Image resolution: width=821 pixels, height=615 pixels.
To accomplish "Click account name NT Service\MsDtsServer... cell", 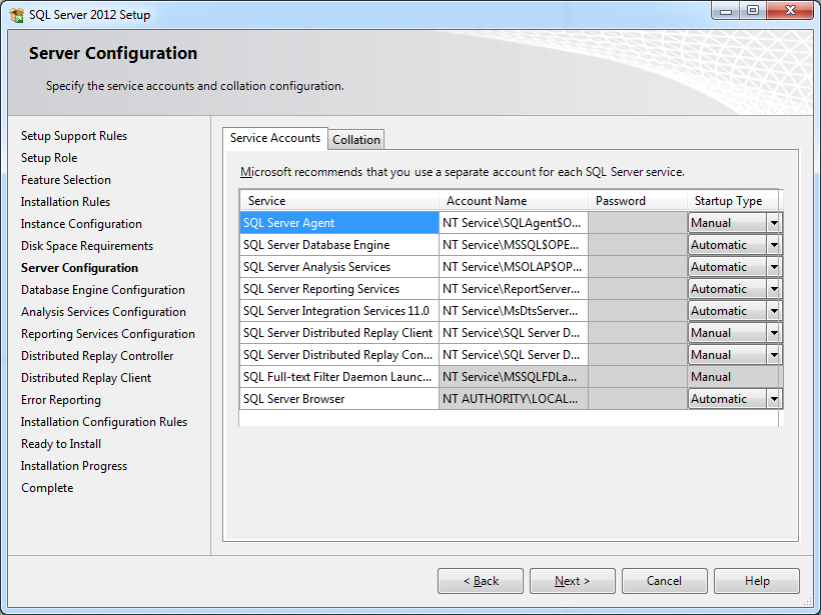I will coord(514,311).
